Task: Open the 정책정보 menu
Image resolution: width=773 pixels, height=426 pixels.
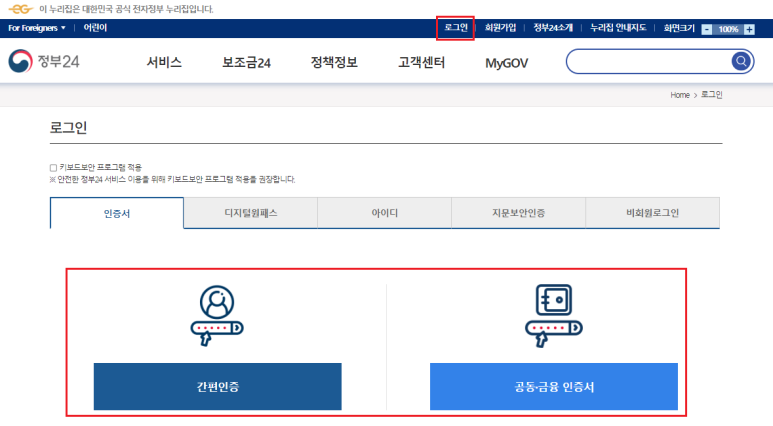Action: coord(334,63)
